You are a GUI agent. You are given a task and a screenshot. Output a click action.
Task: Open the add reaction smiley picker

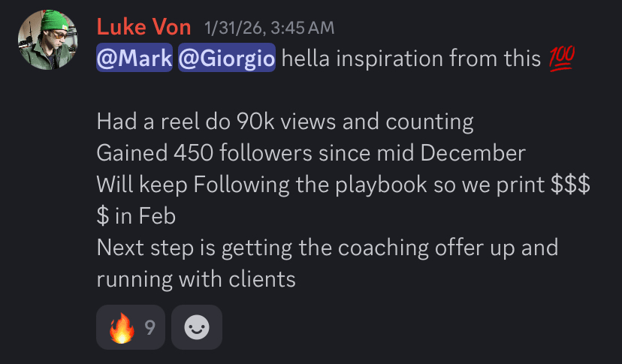(197, 328)
